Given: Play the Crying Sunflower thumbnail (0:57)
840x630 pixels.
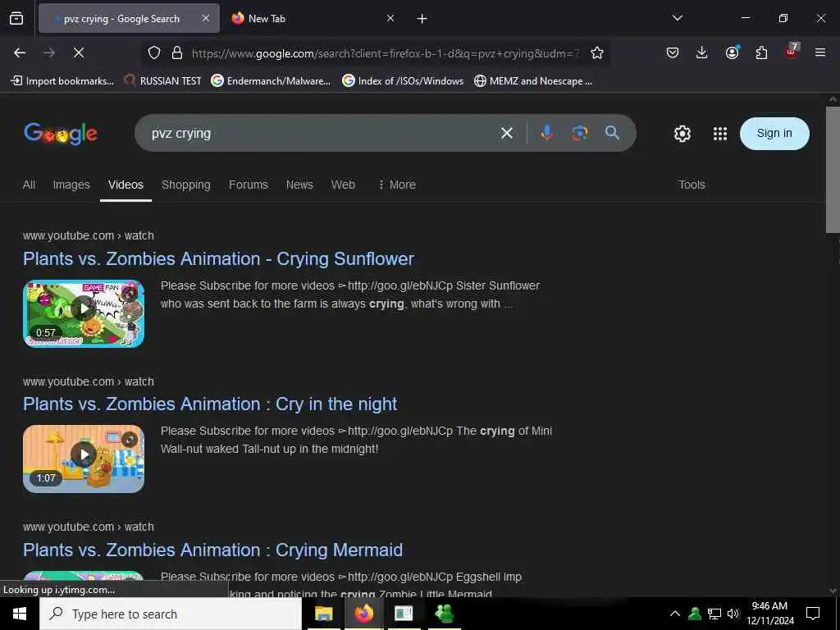Looking at the screenshot, I should click(84, 313).
